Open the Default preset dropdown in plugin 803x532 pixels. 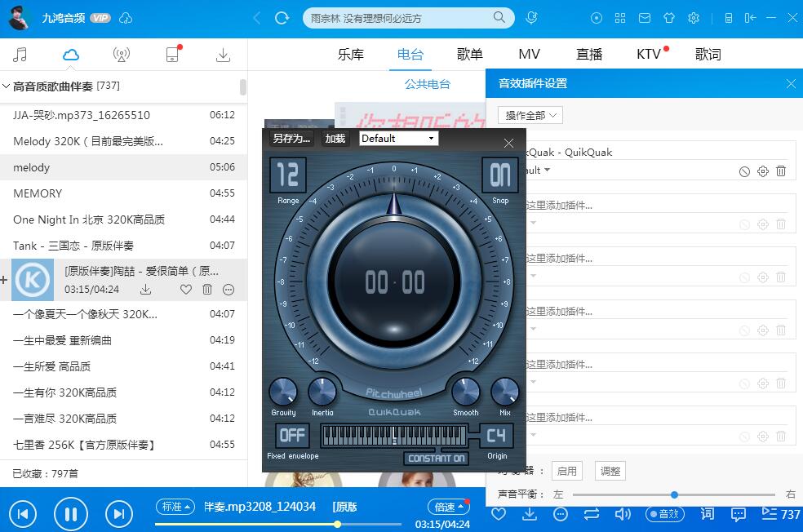398,138
